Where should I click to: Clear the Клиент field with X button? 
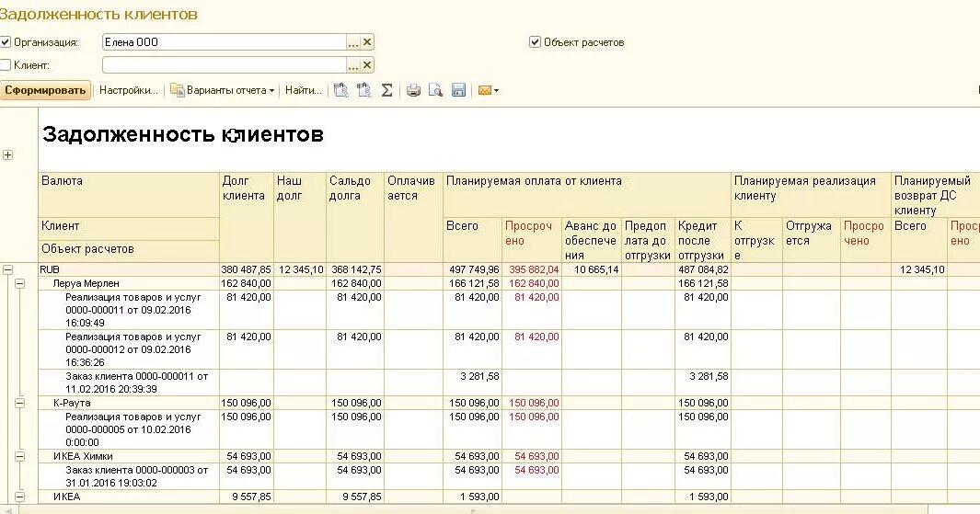pyautogui.click(x=367, y=65)
